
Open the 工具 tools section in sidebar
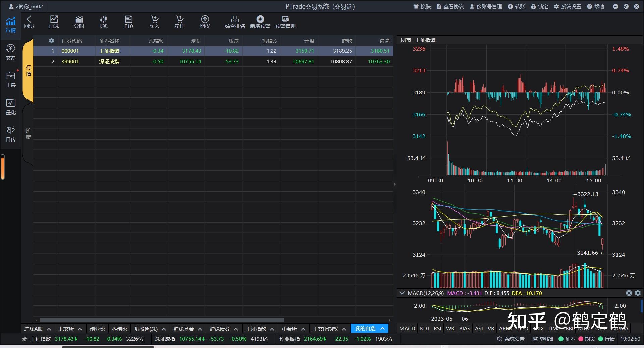pos(11,79)
